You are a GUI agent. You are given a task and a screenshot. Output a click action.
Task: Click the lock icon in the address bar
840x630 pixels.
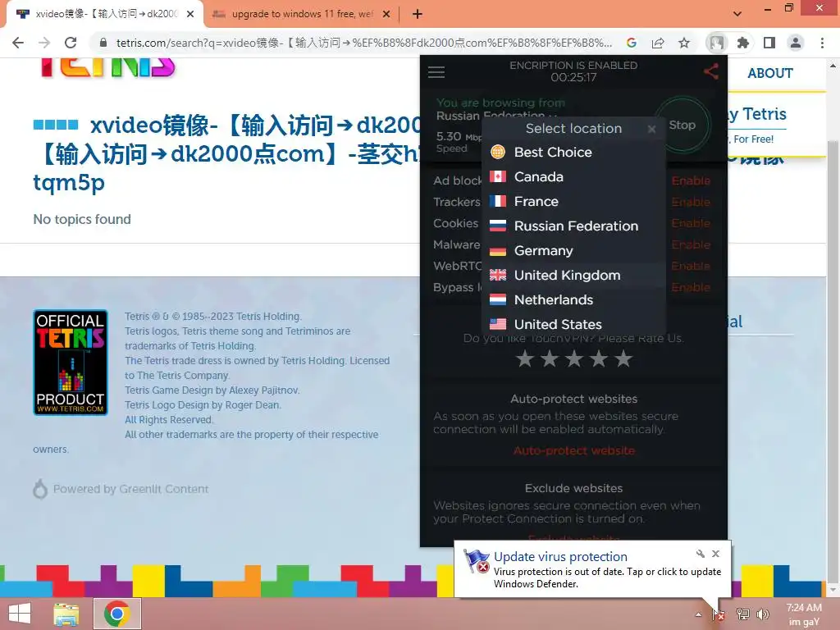point(103,43)
